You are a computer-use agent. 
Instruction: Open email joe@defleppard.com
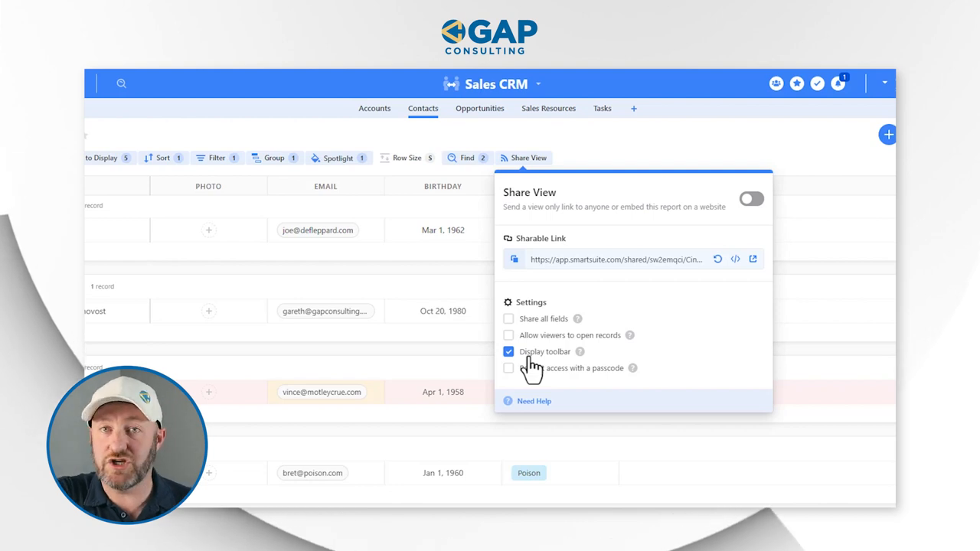(318, 230)
